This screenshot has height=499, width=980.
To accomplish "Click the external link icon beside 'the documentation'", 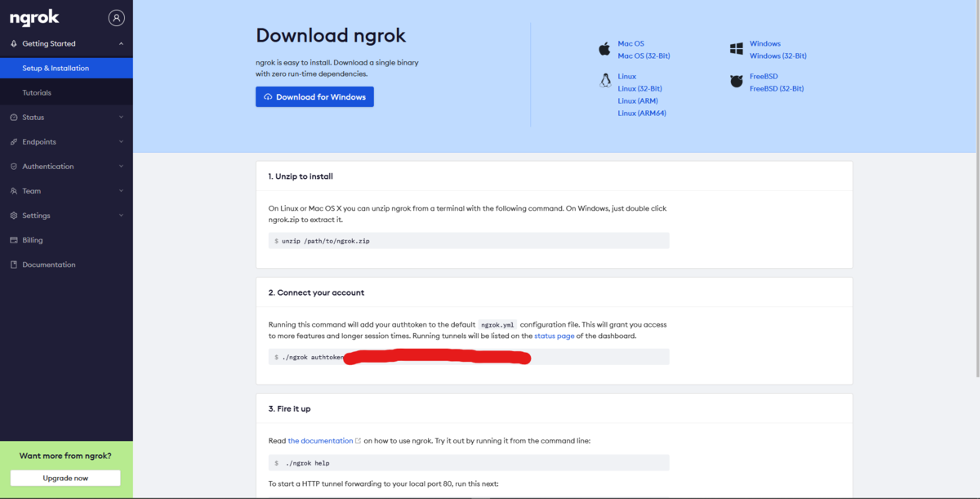I will pos(359,441).
